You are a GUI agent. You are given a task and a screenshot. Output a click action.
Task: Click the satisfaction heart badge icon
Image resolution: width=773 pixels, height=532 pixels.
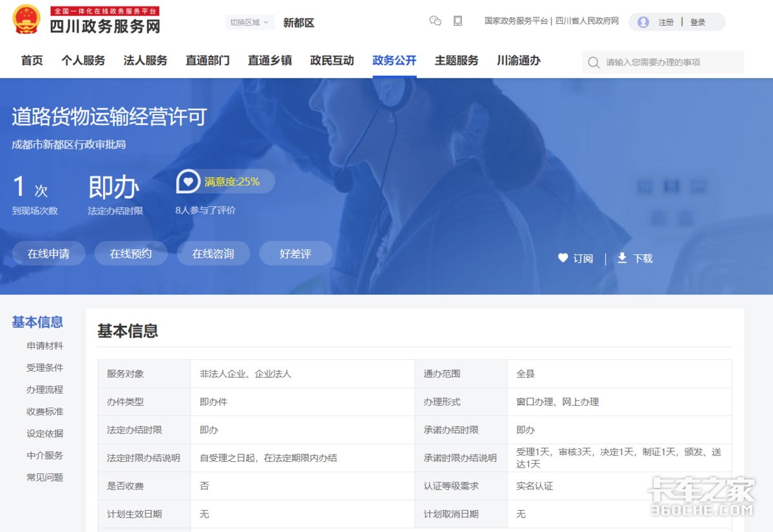point(187,182)
